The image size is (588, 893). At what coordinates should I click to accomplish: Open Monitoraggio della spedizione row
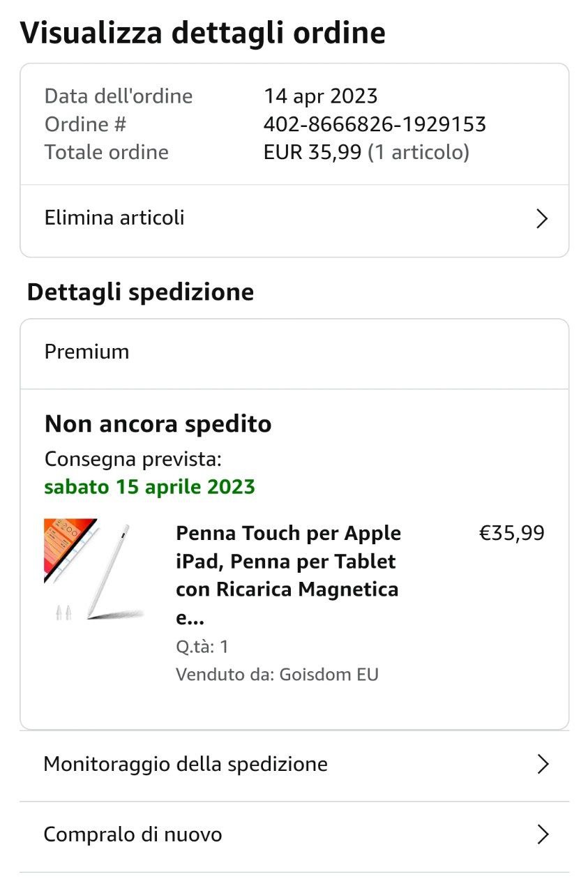(x=186, y=765)
